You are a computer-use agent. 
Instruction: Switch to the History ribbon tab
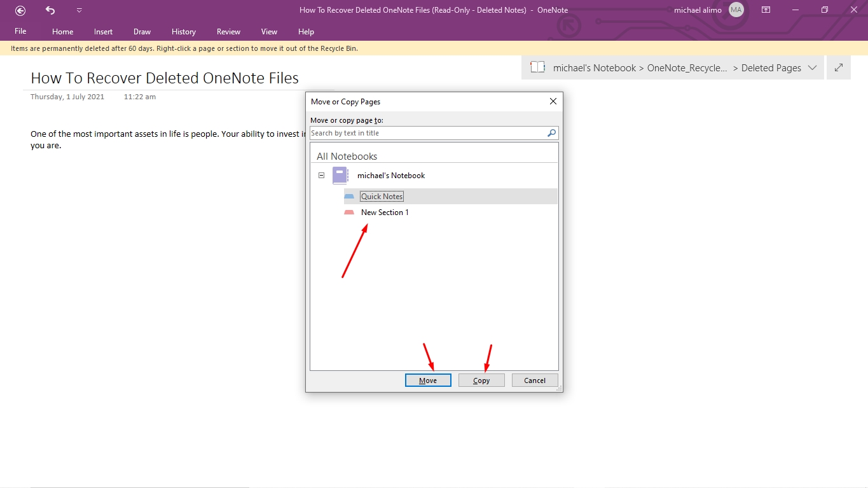click(184, 31)
